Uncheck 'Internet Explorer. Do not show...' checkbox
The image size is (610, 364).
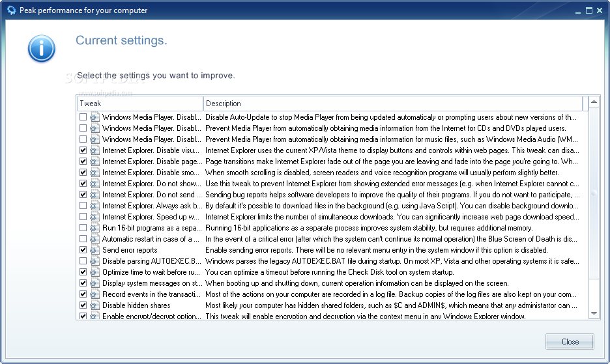click(x=83, y=183)
